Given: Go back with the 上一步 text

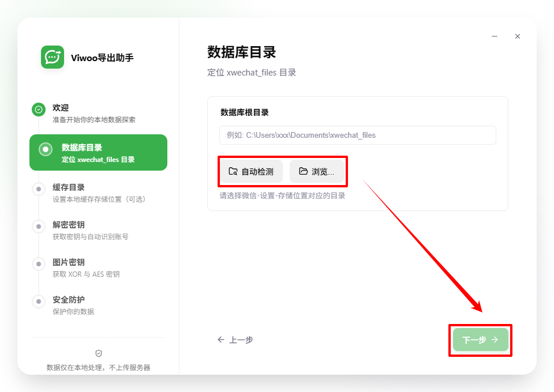Looking at the screenshot, I should [241, 340].
